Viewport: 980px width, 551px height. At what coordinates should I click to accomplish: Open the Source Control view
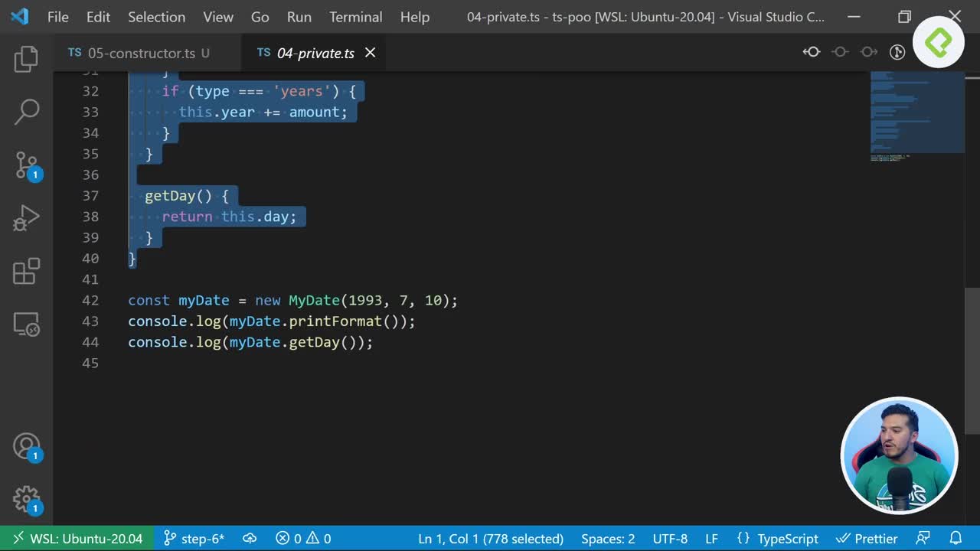coord(26,165)
